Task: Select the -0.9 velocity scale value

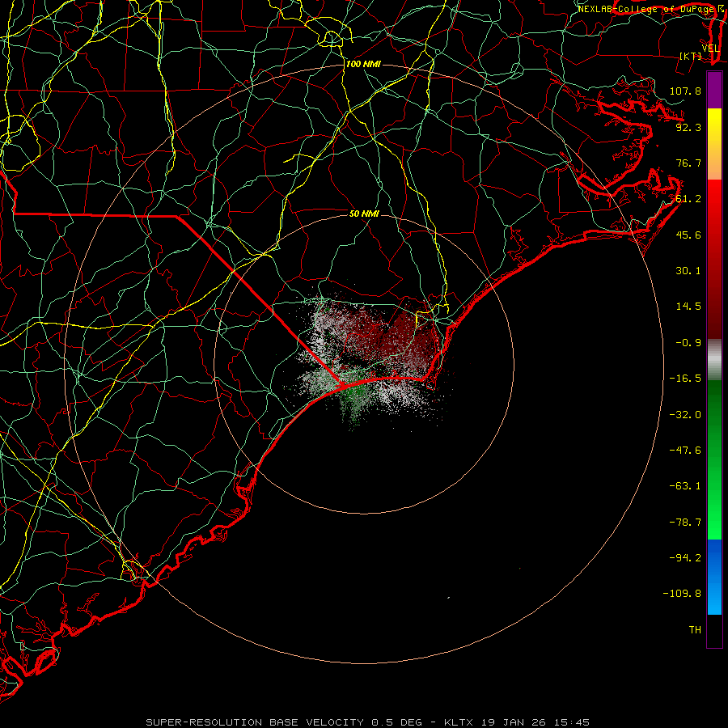Action: pos(688,343)
